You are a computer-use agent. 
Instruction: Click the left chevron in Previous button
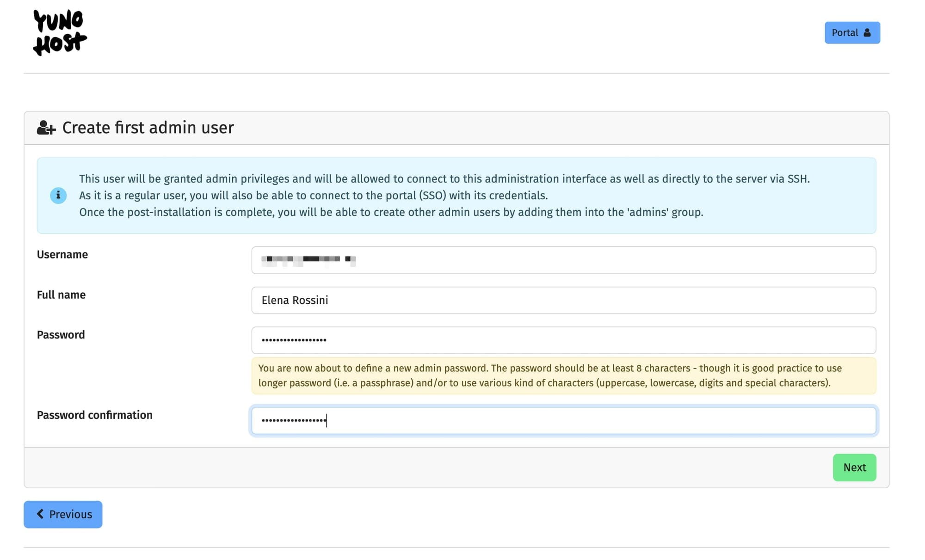pos(41,514)
